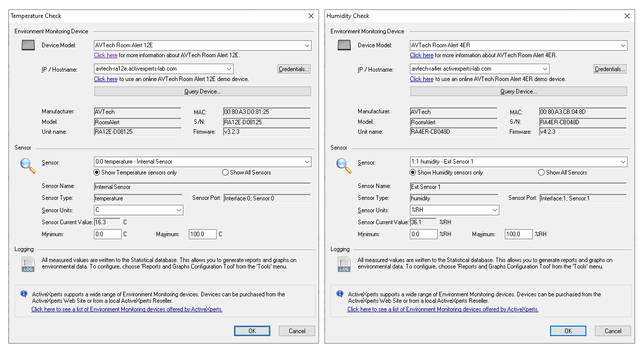This screenshot has height=353, width=644.
Task: Confirm Temperature Check with OK
Action: click(252, 331)
